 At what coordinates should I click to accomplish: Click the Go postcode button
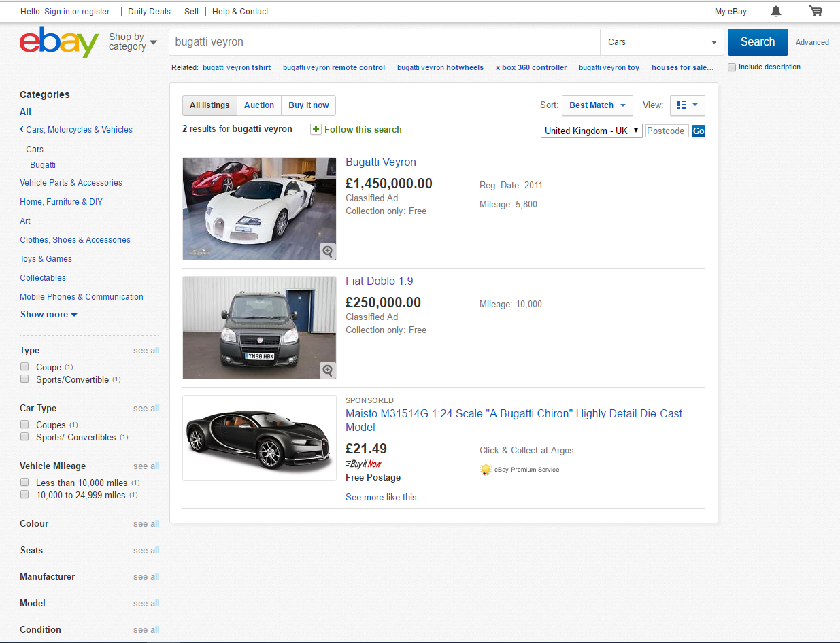[x=698, y=131]
